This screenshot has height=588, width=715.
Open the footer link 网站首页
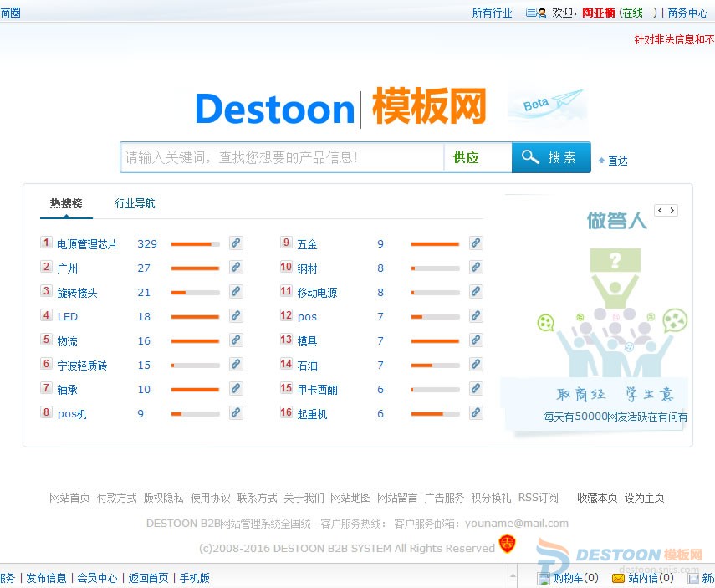69,498
